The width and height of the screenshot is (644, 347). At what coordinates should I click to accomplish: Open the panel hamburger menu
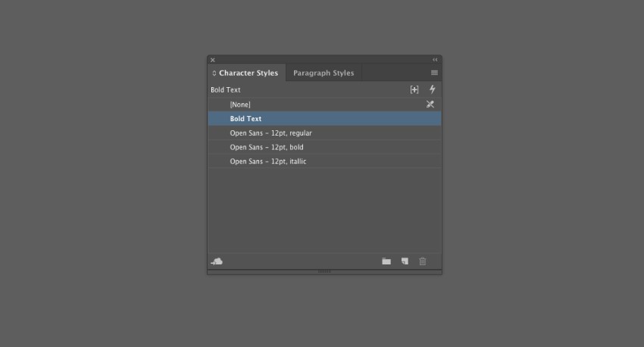(434, 73)
